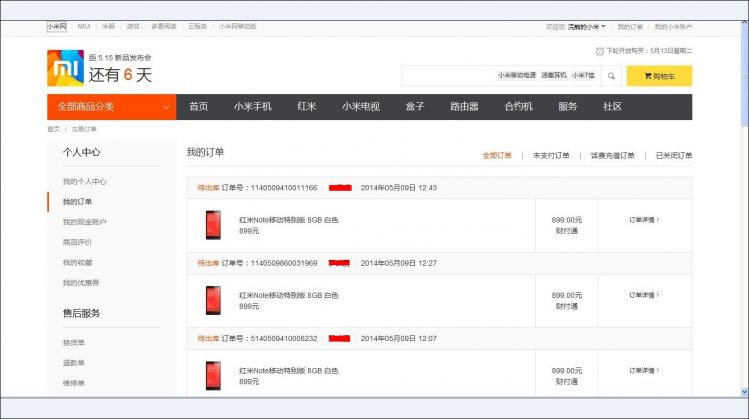Open 我的个人中心 in the sidebar
749x419 pixels.
click(85, 182)
